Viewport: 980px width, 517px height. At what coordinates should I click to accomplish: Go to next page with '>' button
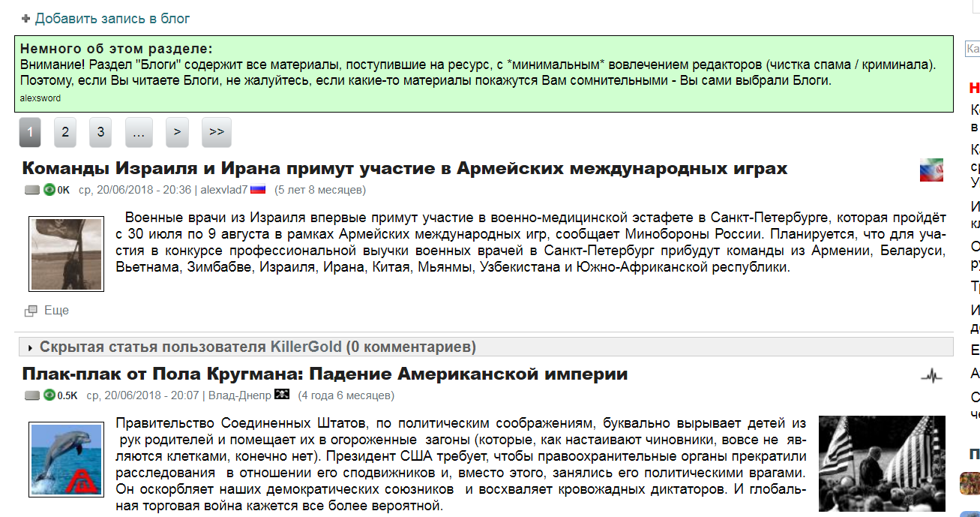click(177, 132)
